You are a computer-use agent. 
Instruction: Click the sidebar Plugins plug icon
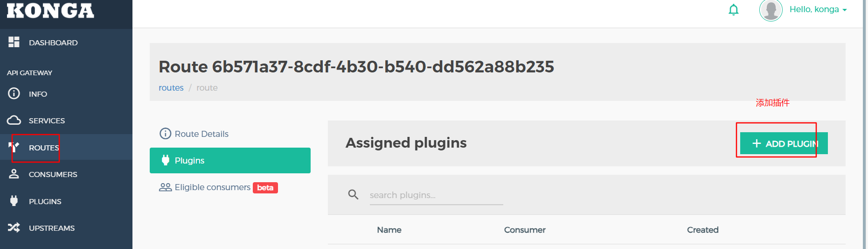click(14, 201)
